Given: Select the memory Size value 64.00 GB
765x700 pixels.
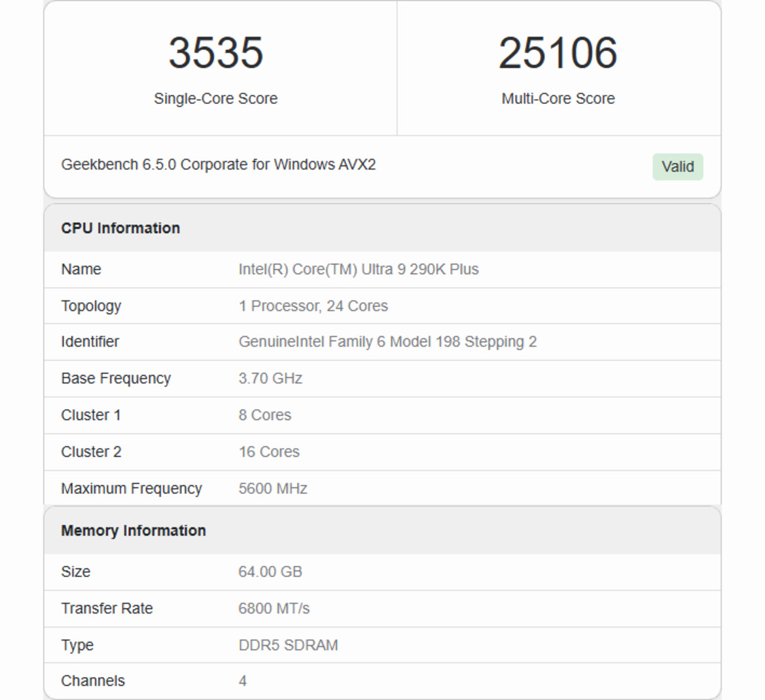Looking at the screenshot, I should pyautogui.click(x=270, y=572).
